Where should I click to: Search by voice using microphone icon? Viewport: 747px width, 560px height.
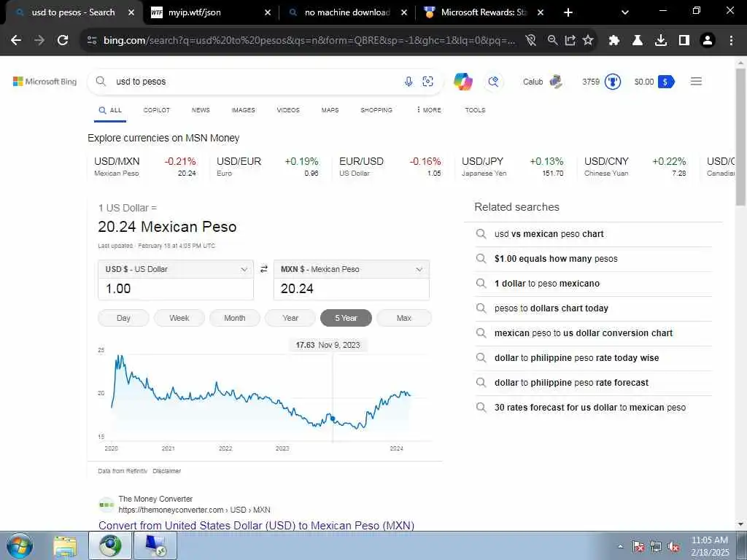coord(409,82)
